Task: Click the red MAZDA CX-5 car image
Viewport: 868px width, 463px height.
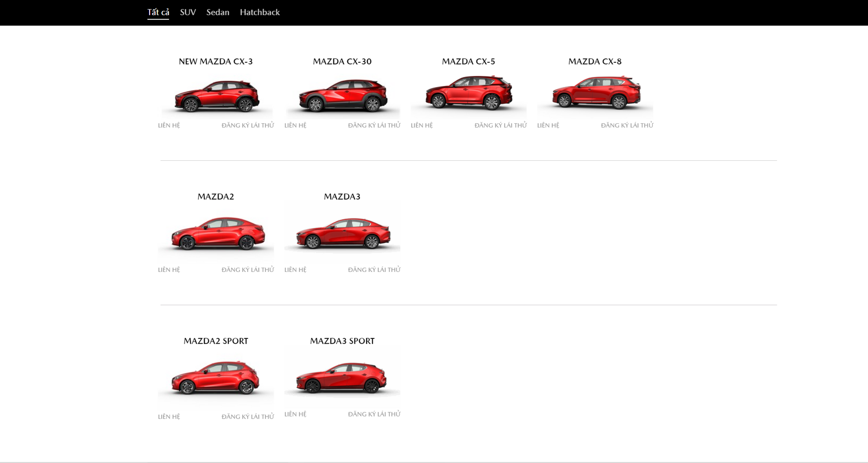Action: [468, 95]
